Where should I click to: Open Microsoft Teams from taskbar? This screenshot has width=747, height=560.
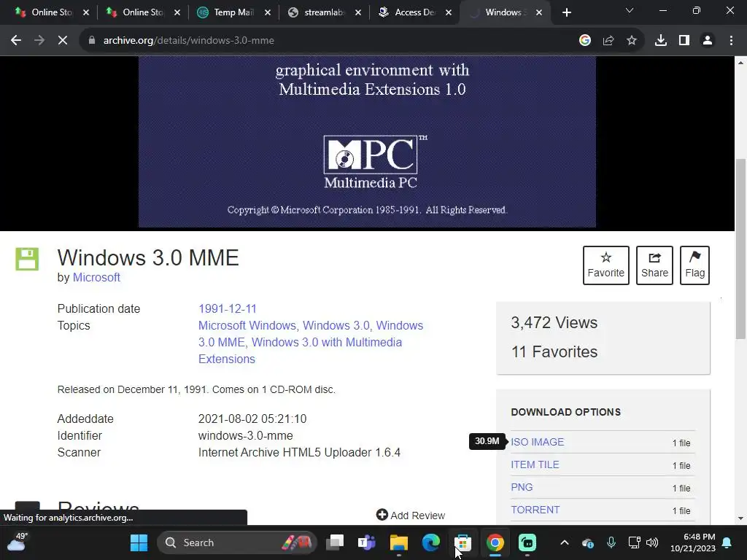tap(367, 542)
